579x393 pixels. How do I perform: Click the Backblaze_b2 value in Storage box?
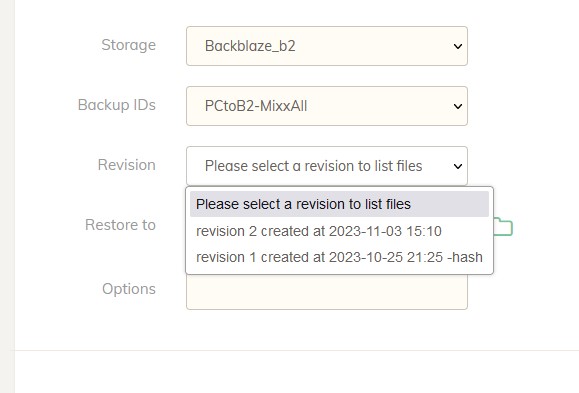tap(250, 46)
